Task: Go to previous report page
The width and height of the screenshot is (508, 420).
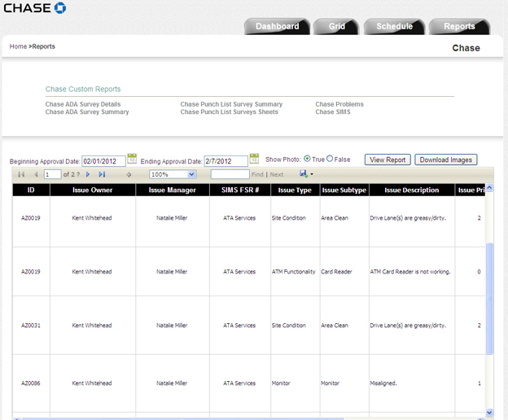Action: [36, 174]
